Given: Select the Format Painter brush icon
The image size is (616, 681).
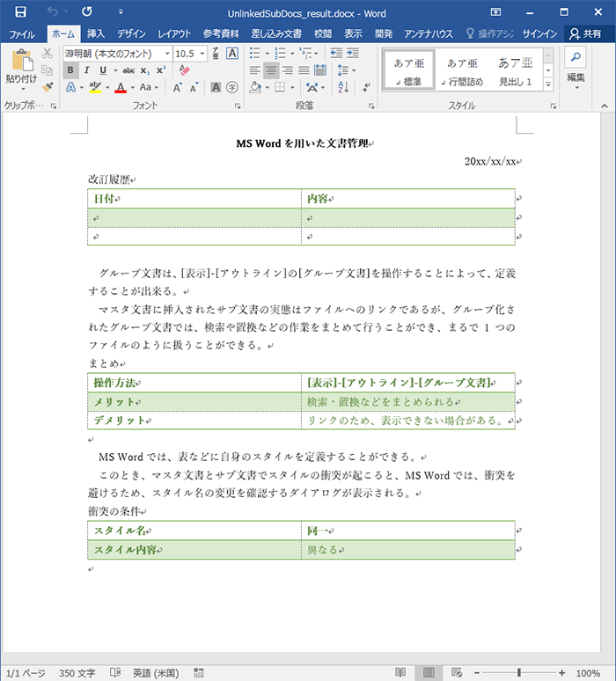Looking at the screenshot, I should click(48, 87).
